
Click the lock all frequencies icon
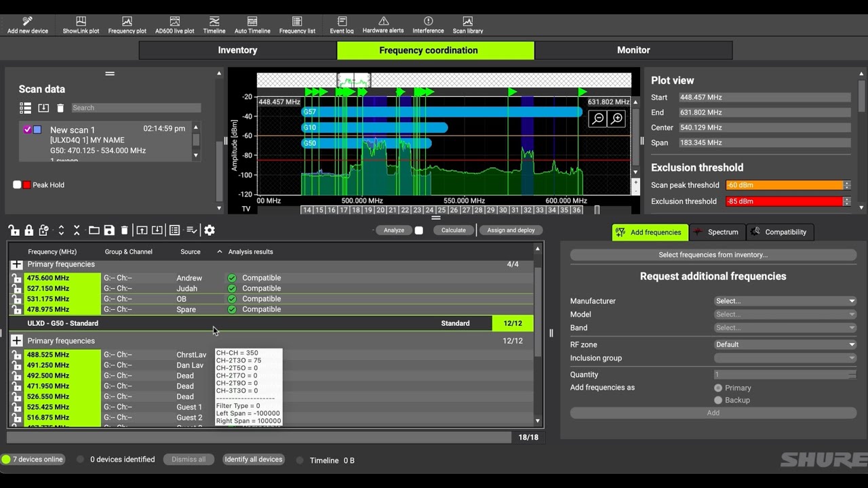[x=28, y=230]
